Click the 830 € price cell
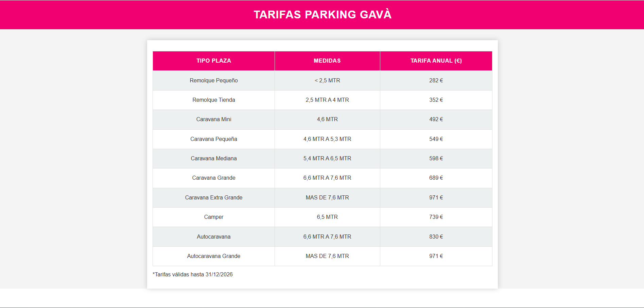Image resolution: width=644 pixels, height=308 pixels. (x=436, y=237)
